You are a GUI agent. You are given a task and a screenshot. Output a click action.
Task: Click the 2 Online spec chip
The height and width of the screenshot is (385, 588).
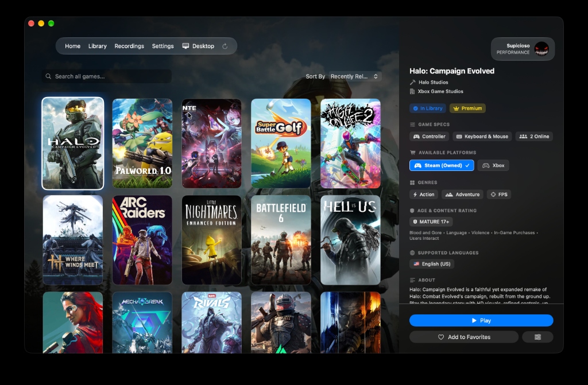coord(535,137)
